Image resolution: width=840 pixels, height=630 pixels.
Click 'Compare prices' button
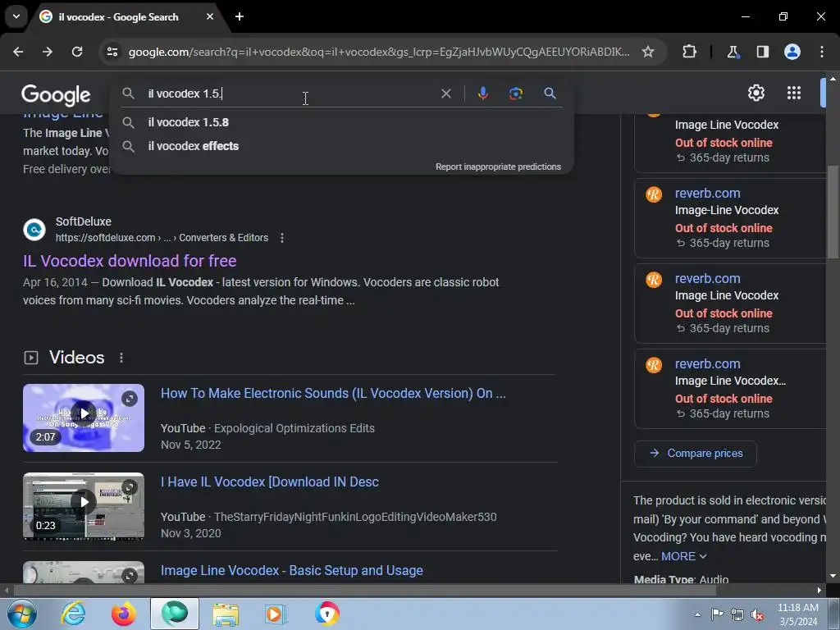point(696,453)
